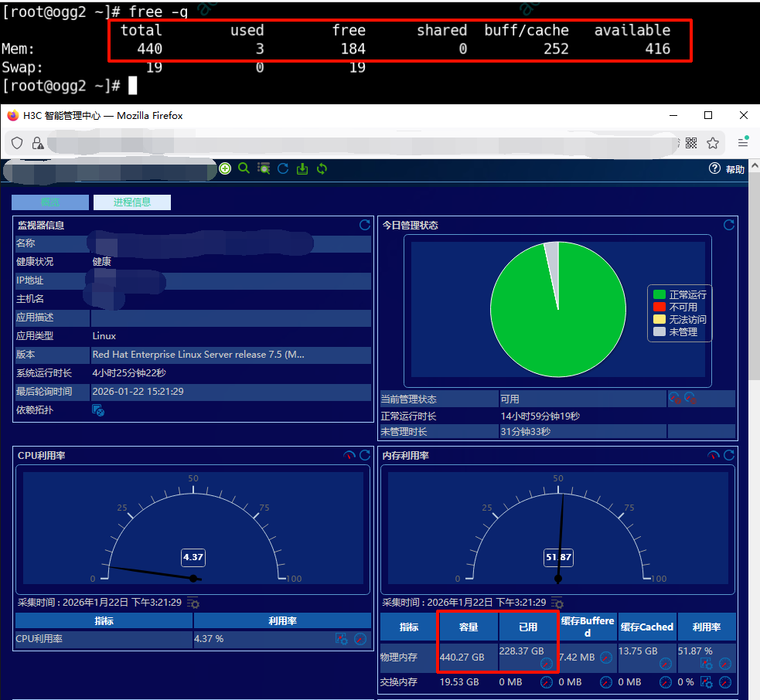Open the dependency topology icon

(98, 410)
